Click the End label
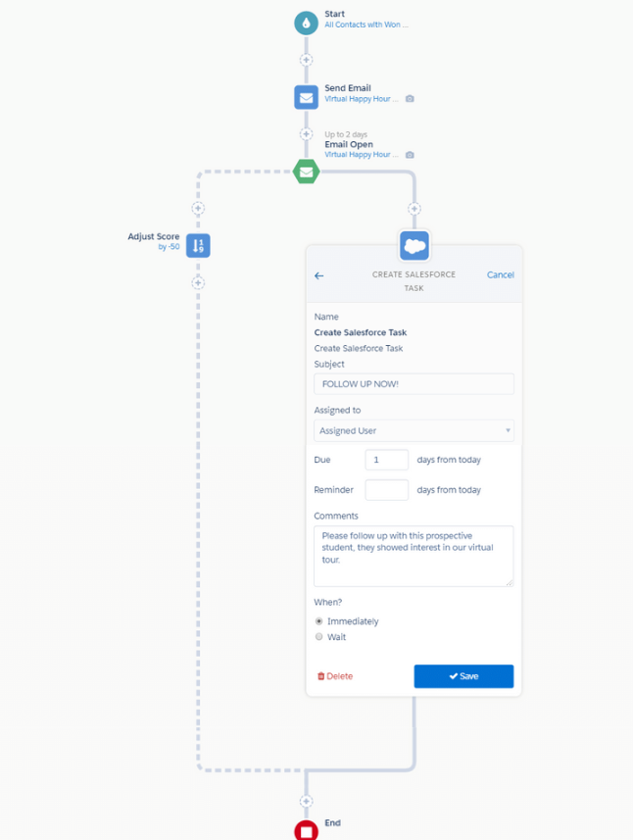The height and width of the screenshot is (840, 633). pyautogui.click(x=332, y=823)
